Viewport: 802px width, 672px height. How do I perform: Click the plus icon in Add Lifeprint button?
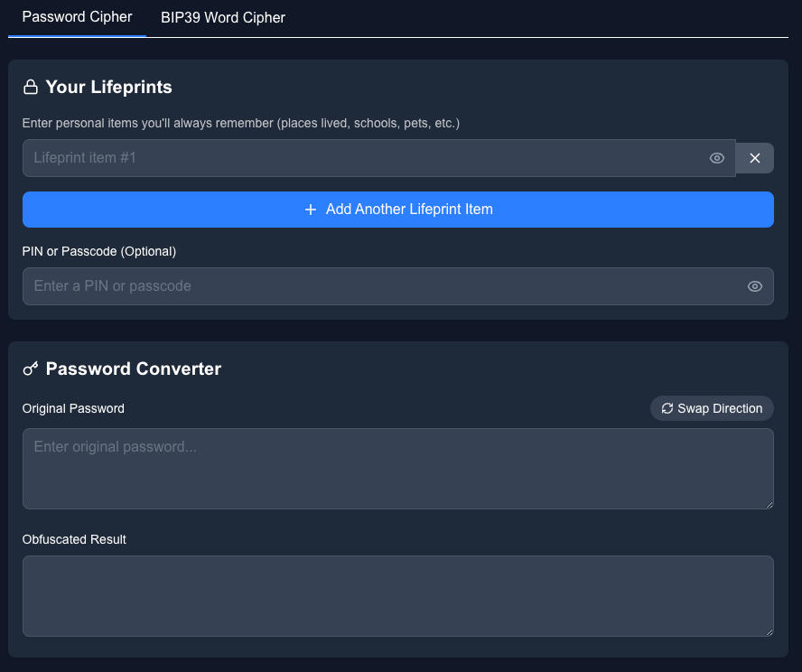pos(311,210)
